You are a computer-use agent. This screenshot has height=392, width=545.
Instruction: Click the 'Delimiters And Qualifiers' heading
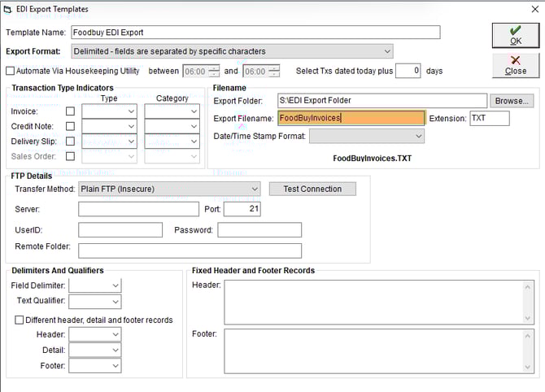[x=58, y=270]
